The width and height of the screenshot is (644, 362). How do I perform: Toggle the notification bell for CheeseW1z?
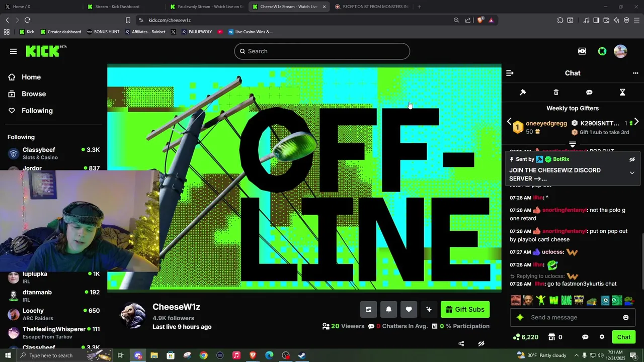pos(388,310)
